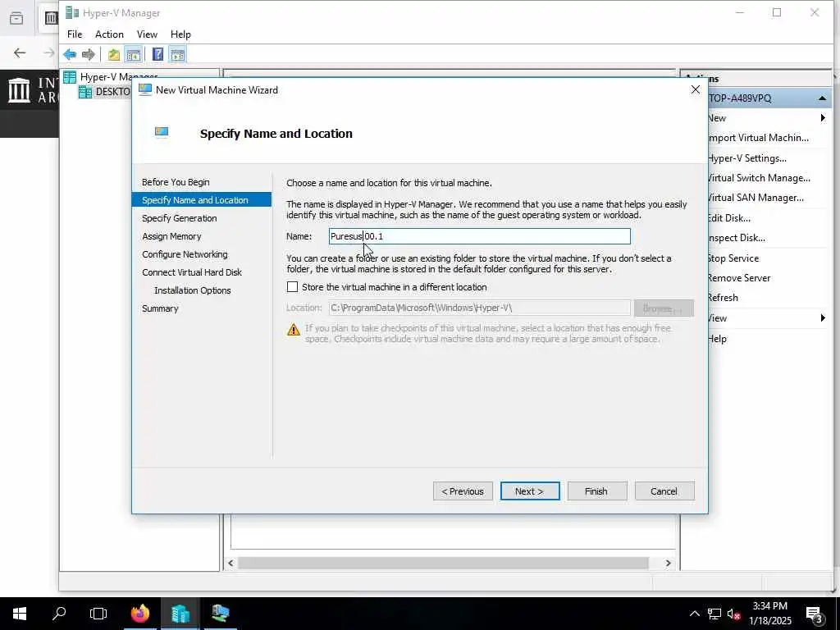Select the Specify Generation step
This screenshot has width=840, height=630.
pyautogui.click(x=180, y=218)
